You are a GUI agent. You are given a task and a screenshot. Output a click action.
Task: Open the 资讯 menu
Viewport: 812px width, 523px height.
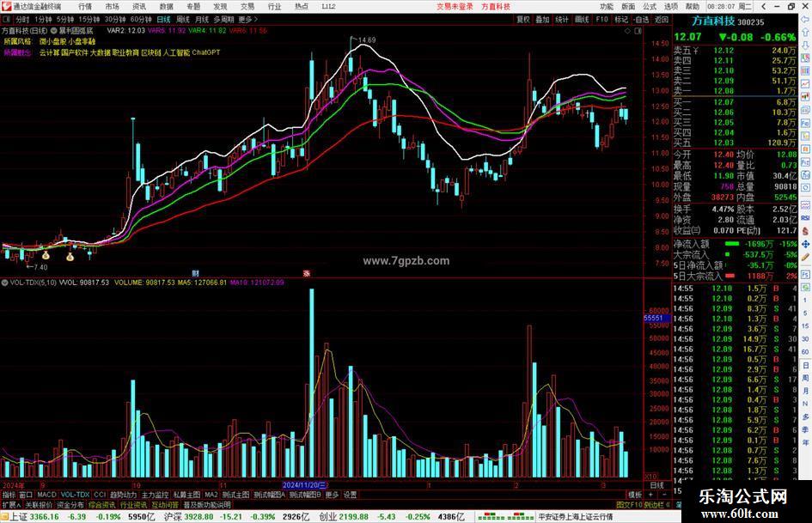tap(139, 6)
